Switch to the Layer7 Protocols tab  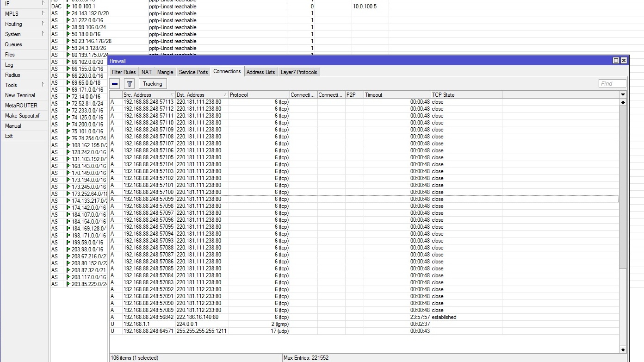299,72
